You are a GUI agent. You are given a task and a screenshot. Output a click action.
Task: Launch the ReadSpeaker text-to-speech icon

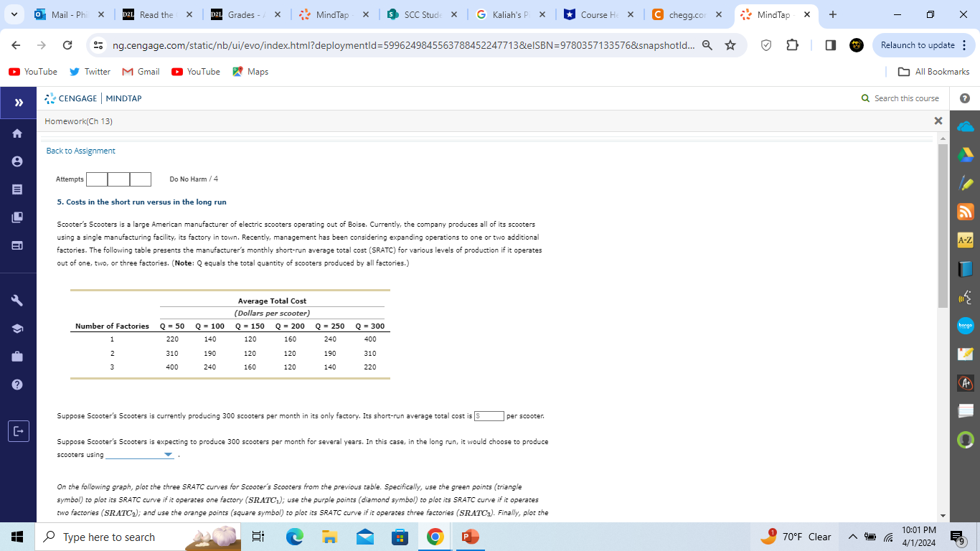965,297
